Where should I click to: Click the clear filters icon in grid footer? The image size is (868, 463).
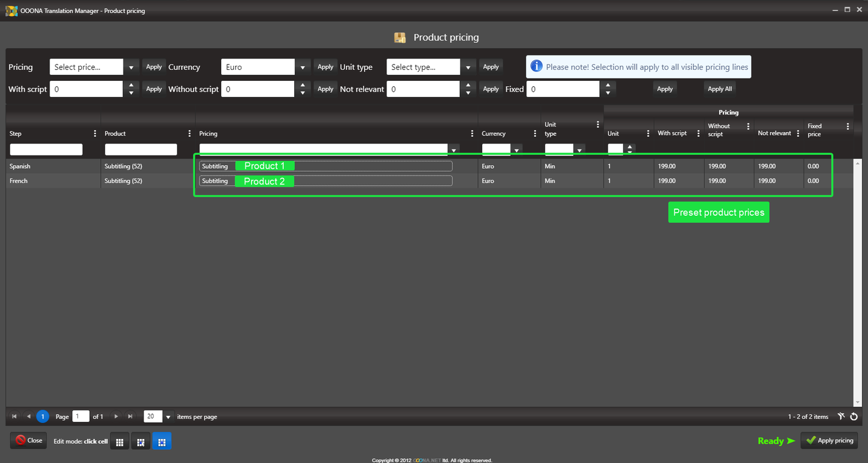[841, 417]
